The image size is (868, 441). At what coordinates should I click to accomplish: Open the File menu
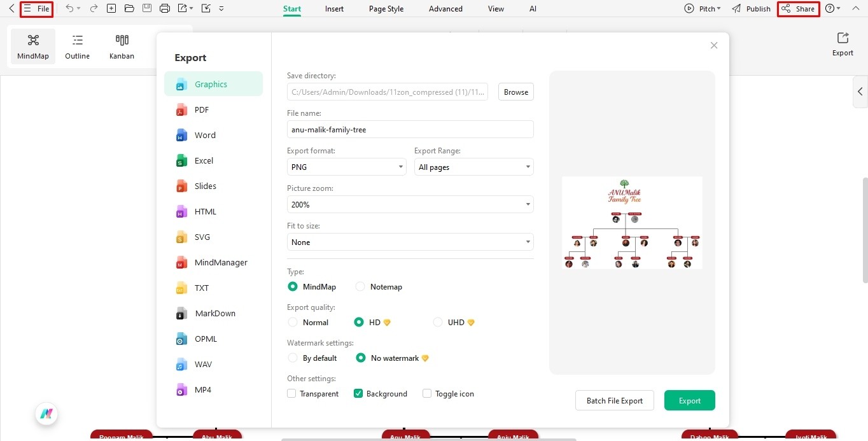tap(36, 9)
